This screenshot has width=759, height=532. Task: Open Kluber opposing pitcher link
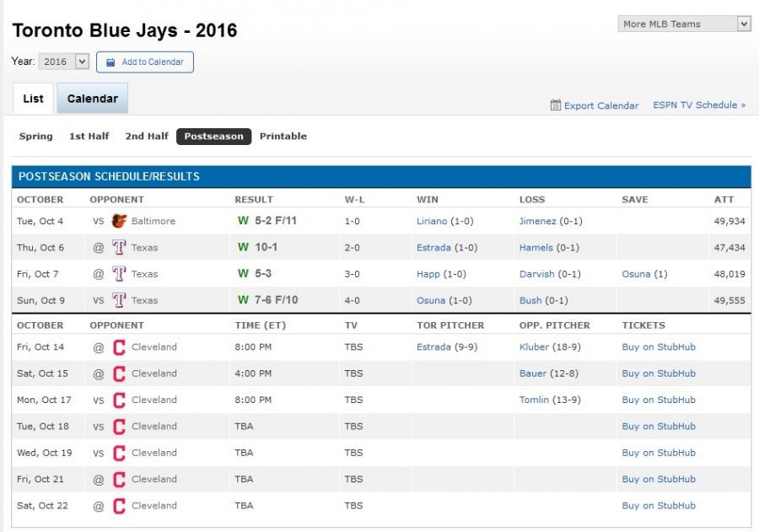pos(534,347)
